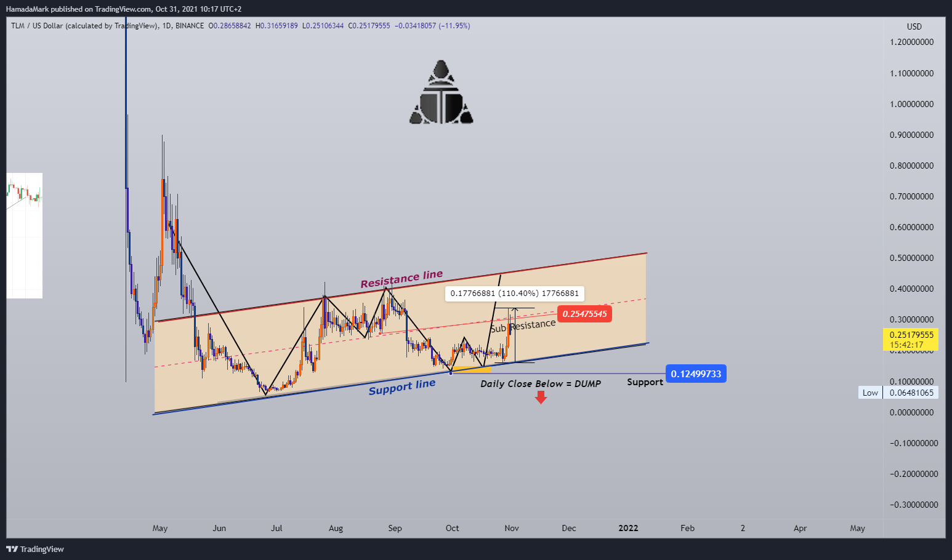Click the blue 0.12499733 support price label
952x560 pixels.
(696, 374)
